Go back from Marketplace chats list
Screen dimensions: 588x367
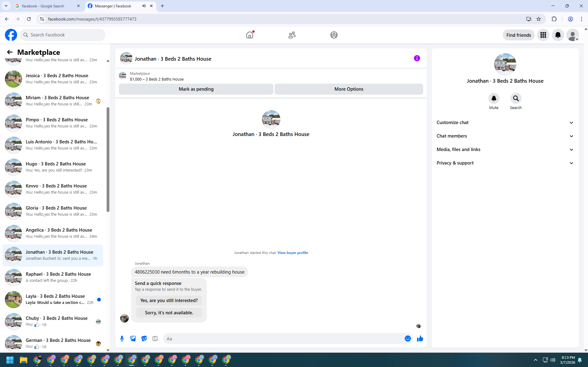[10, 52]
